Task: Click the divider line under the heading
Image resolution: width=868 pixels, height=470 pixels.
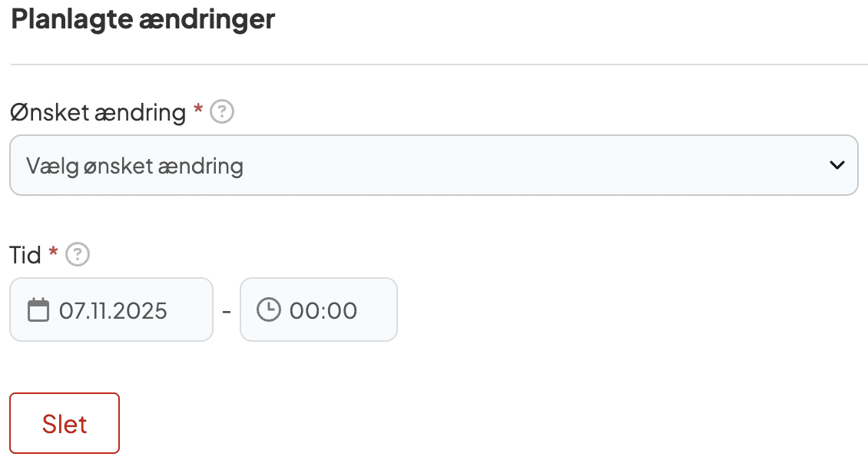Action: coord(439,65)
